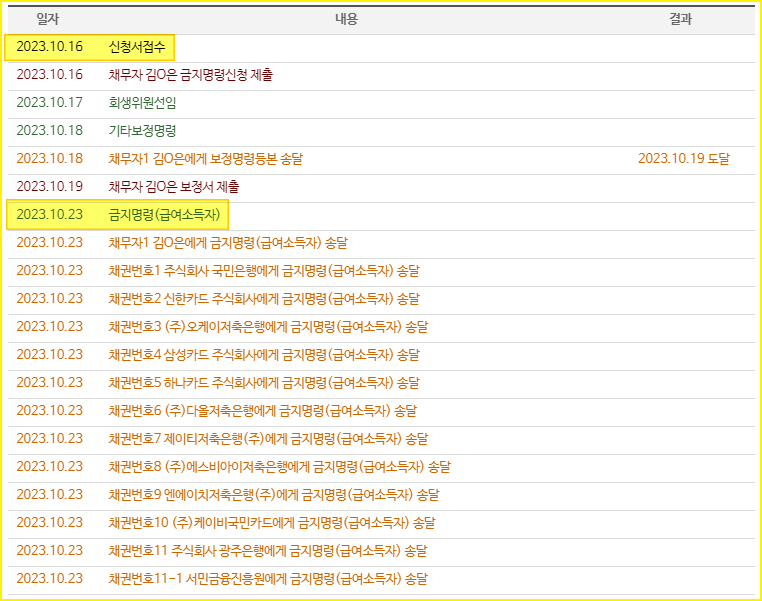The height and width of the screenshot is (601, 762).
Task: Click date 2023.10.17 in 회생위원선임 row
Action: click(x=50, y=103)
